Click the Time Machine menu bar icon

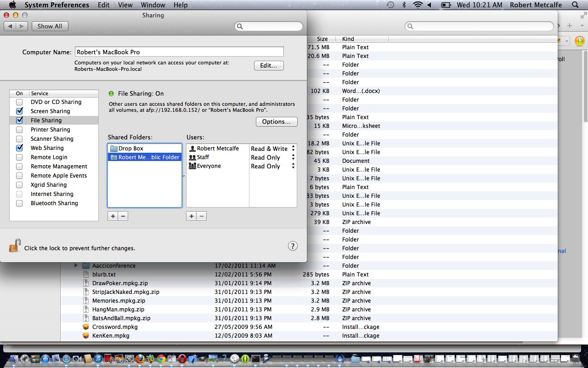[390, 5]
